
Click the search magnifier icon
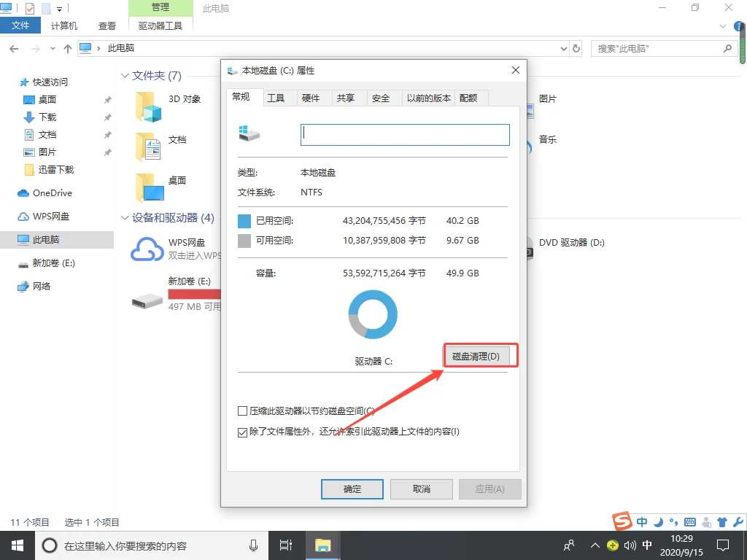pyautogui.click(x=727, y=49)
